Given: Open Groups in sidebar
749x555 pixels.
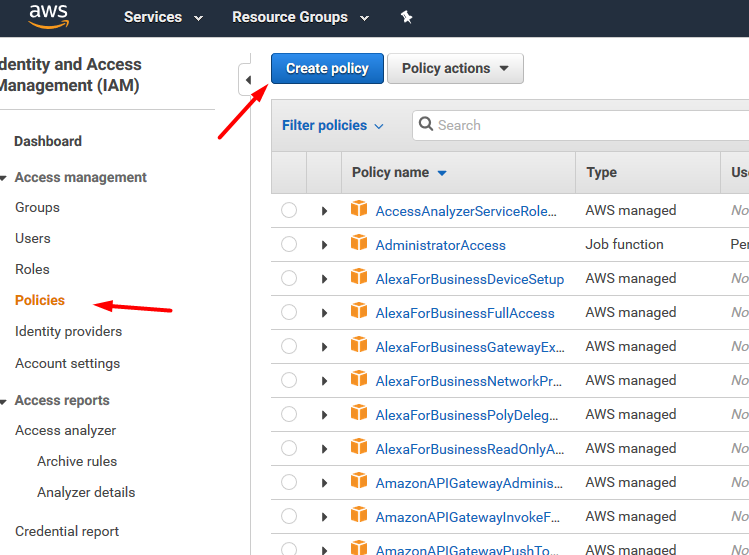Looking at the screenshot, I should click(37, 208).
